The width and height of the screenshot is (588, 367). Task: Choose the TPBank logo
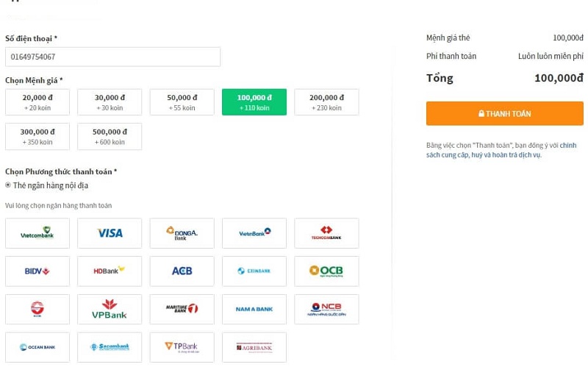(182, 347)
